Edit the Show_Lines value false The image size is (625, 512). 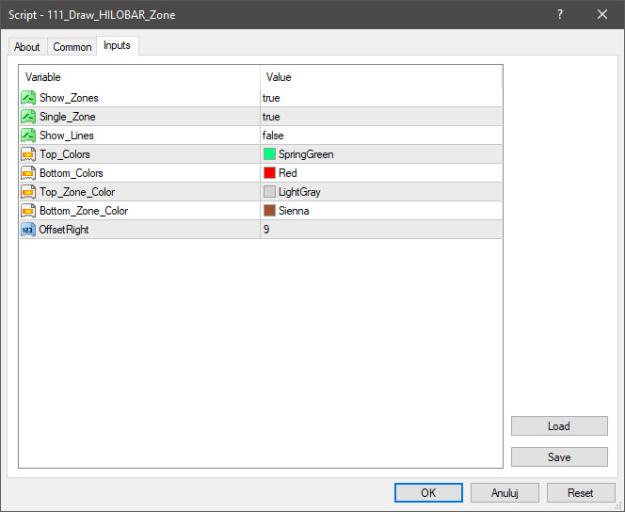pos(273,135)
